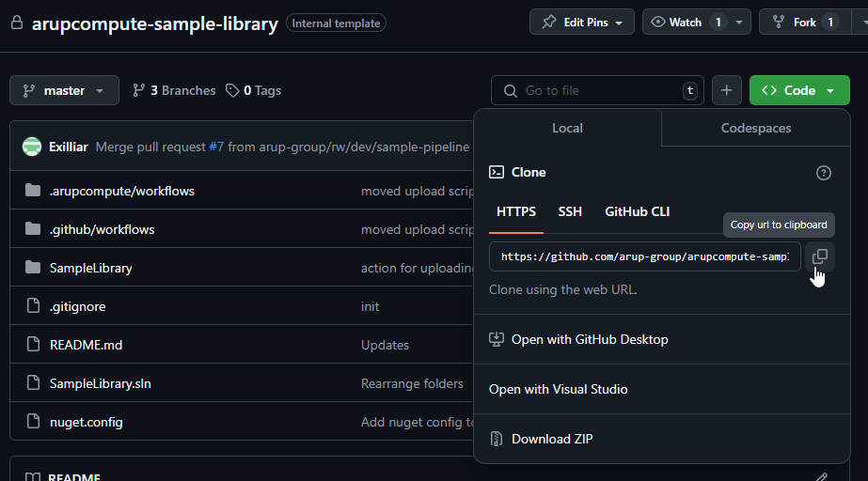Viewport: 868px width, 481px height.
Task: Click the terminal icon beside Clone
Action: point(497,172)
